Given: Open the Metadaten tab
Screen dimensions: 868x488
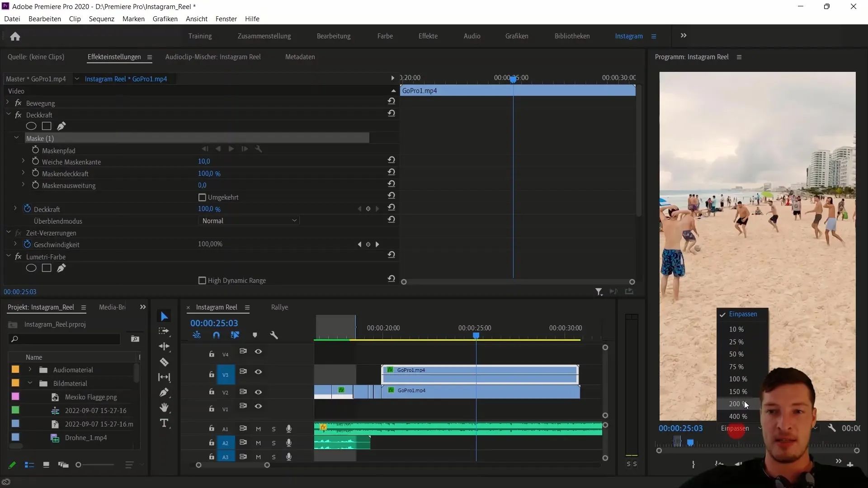Looking at the screenshot, I should 300,57.
